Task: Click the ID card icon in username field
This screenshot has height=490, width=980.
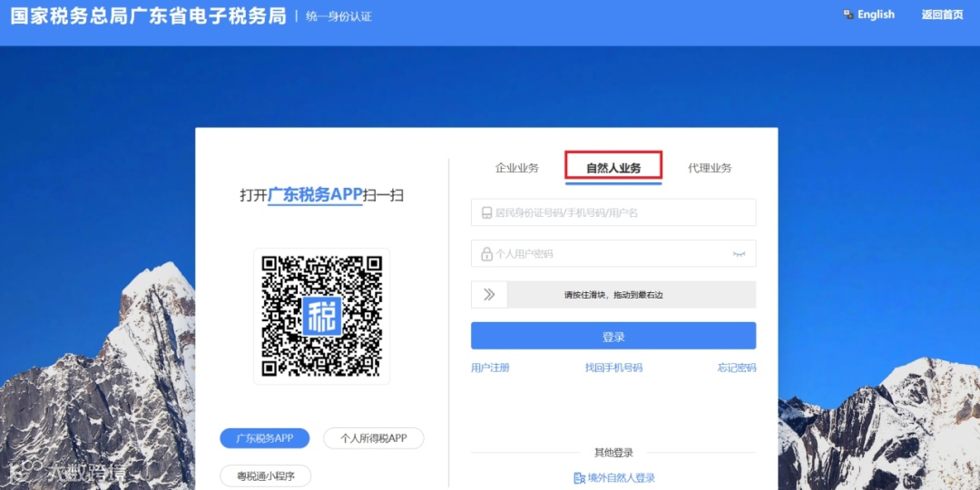Action: click(486, 212)
